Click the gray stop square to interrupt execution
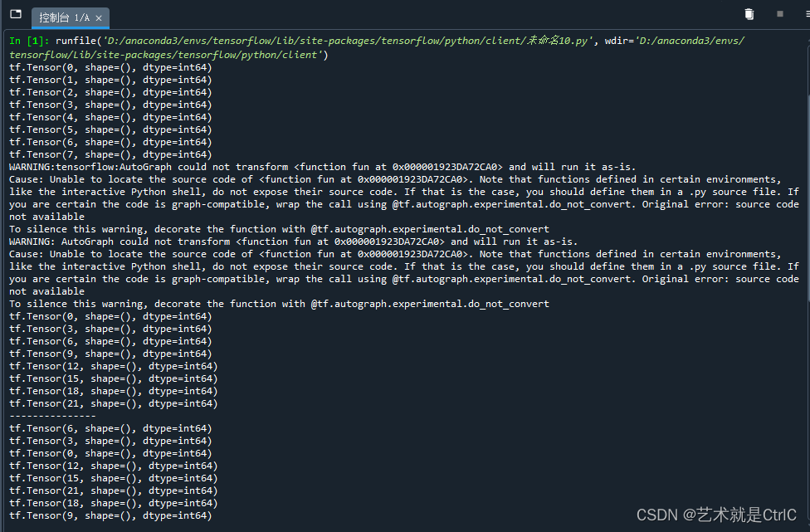The height and width of the screenshot is (532, 810). [x=778, y=13]
